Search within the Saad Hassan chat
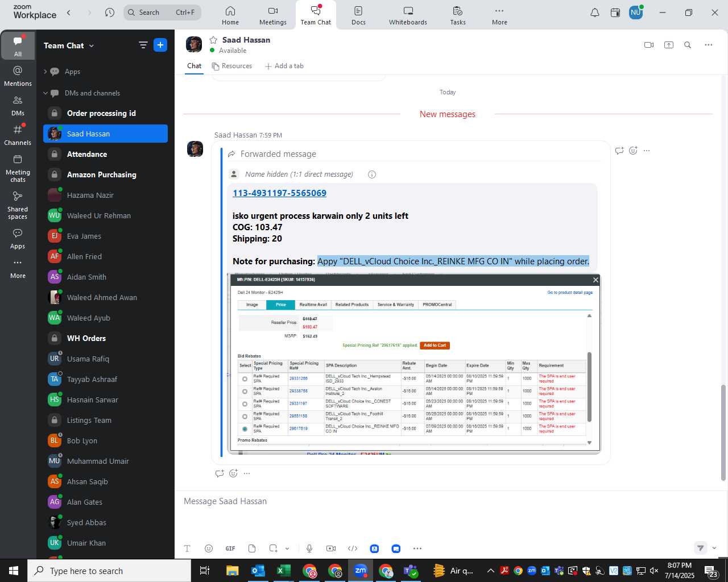This screenshot has height=582, width=728. pyautogui.click(x=688, y=45)
